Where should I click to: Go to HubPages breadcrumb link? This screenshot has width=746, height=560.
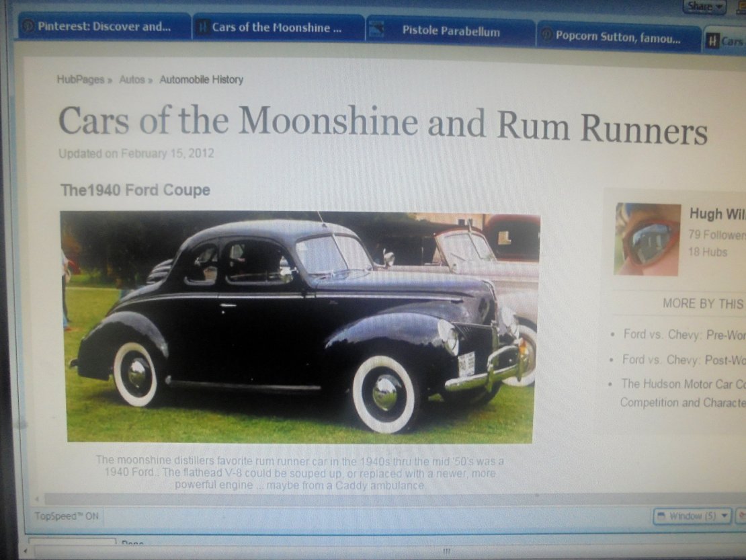tap(80, 79)
